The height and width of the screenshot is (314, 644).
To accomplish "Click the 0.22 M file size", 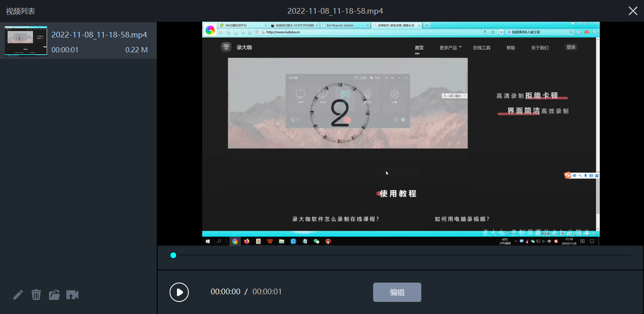I will (x=137, y=50).
